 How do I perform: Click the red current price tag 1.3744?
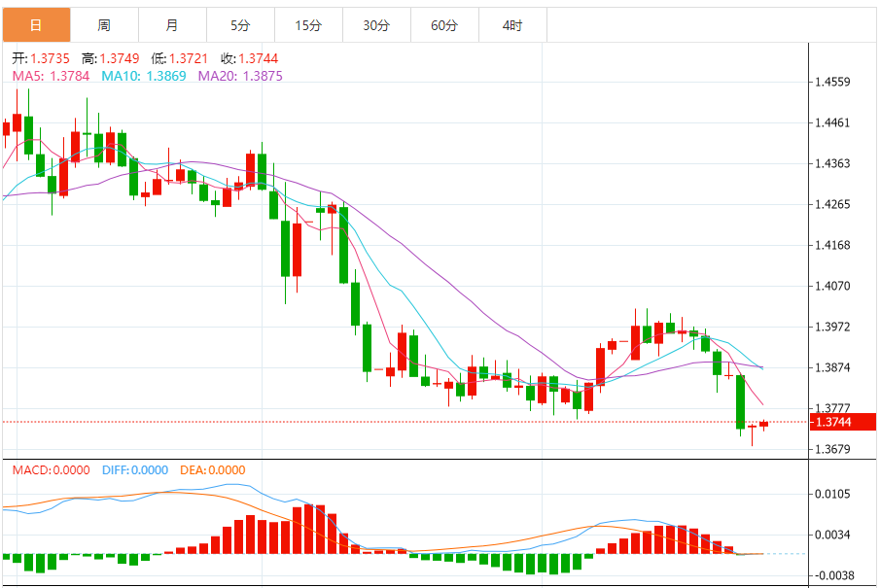tap(842, 422)
